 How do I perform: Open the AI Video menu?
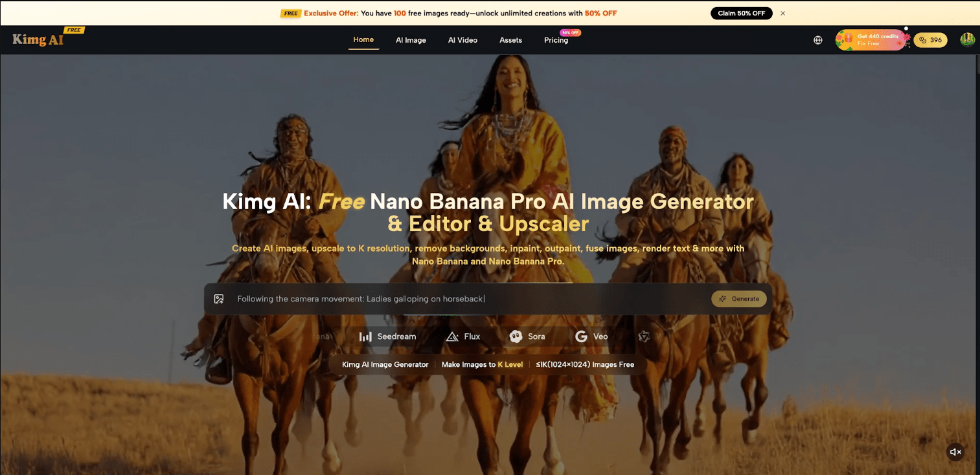[x=462, y=40]
